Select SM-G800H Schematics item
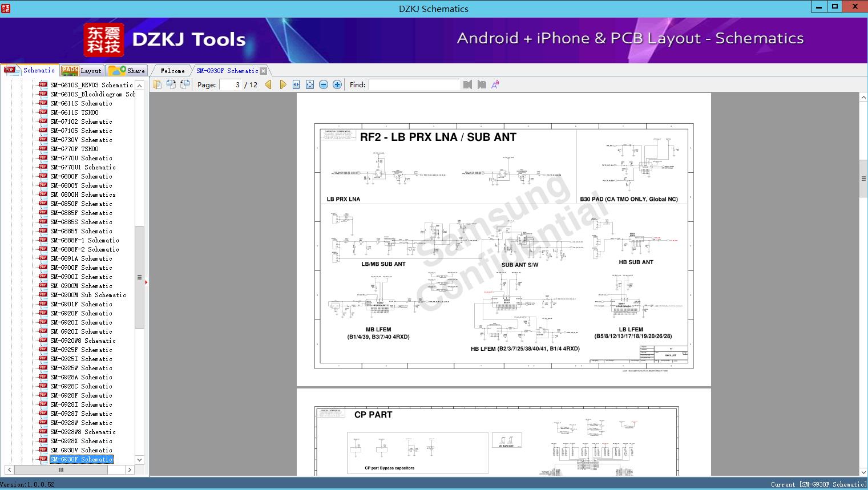868x490 pixels. click(83, 195)
